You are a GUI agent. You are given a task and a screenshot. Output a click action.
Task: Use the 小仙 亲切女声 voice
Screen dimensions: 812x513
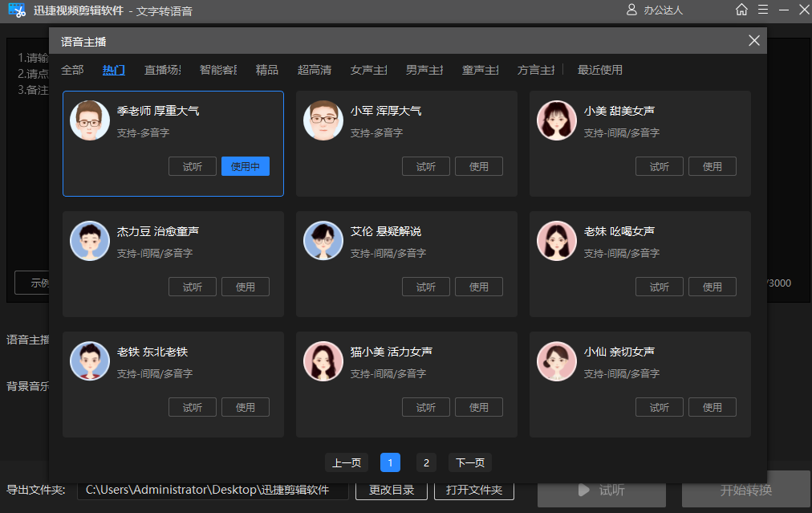(x=713, y=407)
